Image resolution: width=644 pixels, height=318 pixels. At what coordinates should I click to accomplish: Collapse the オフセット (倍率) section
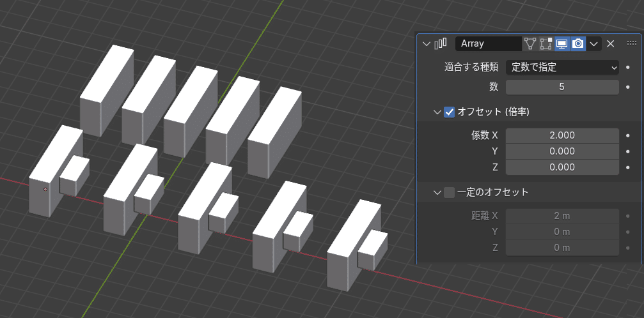(437, 112)
